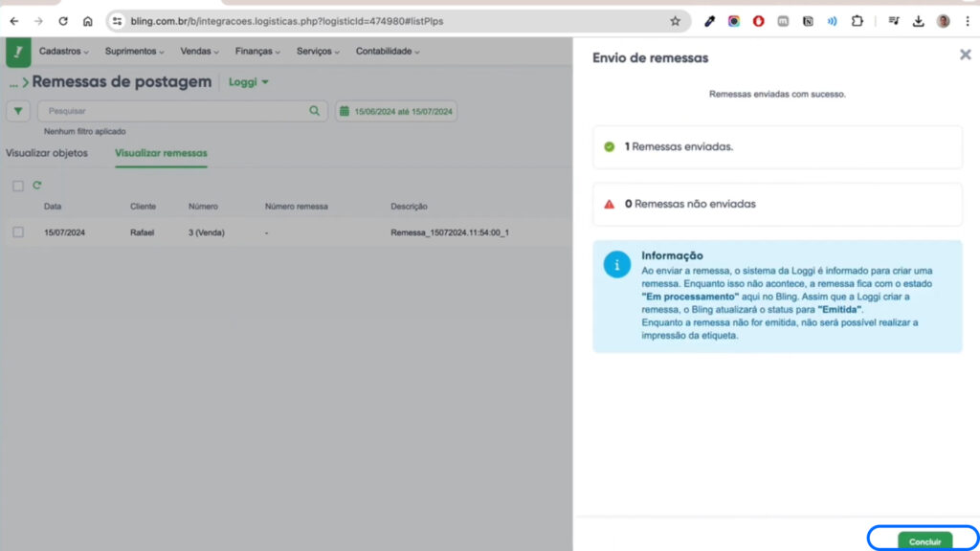Image resolution: width=980 pixels, height=551 pixels.
Task: Click the 0 Remessas não enviadas row
Action: [x=777, y=205]
